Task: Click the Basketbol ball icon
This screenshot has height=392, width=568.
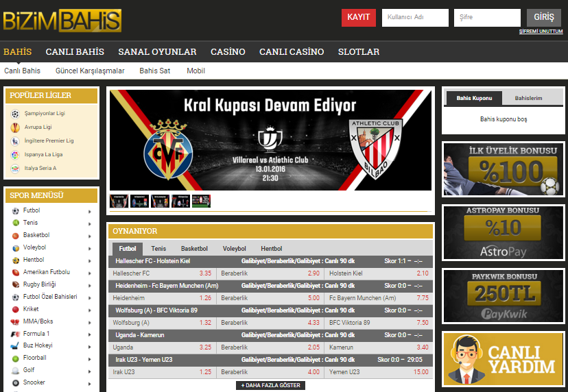Action: pos(16,236)
